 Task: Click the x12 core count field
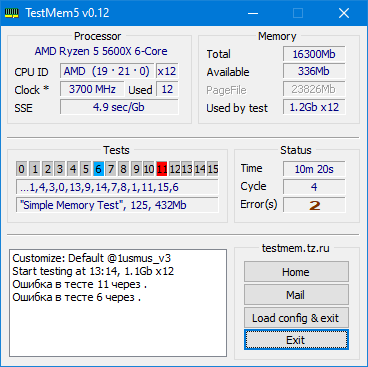(167, 71)
